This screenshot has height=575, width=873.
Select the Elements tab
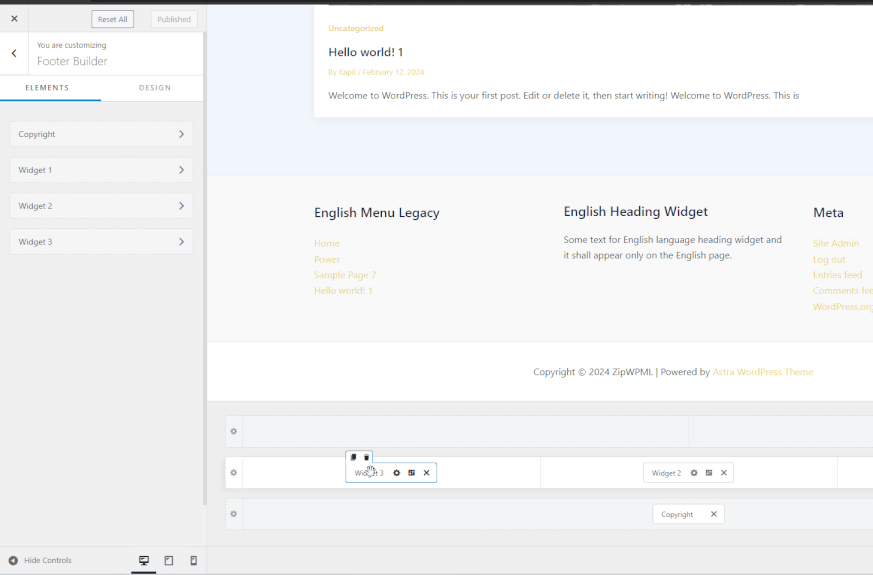click(x=47, y=88)
